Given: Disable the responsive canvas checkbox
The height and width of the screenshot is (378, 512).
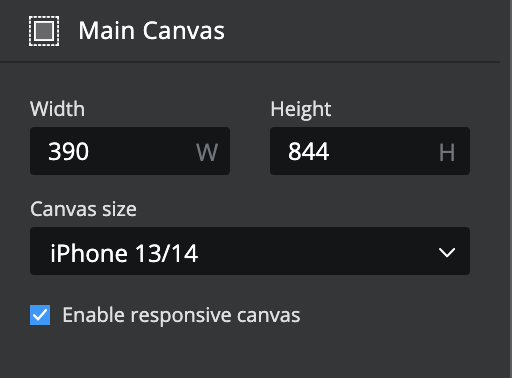Looking at the screenshot, I should coord(40,315).
